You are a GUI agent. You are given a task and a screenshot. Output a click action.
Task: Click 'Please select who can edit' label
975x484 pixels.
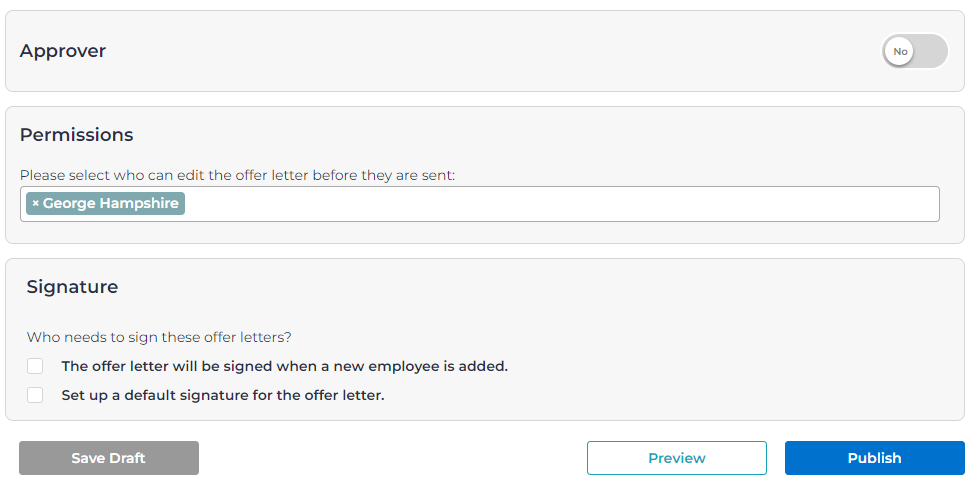[x=237, y=175]
